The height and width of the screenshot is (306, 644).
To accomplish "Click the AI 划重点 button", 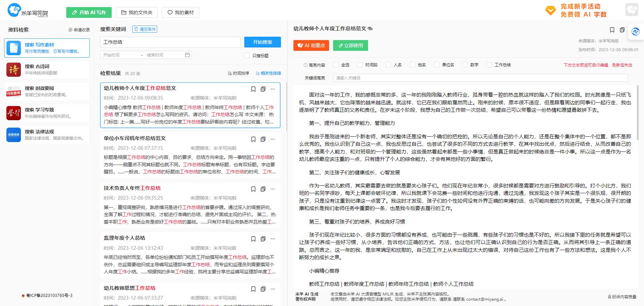I will [311, 45].
